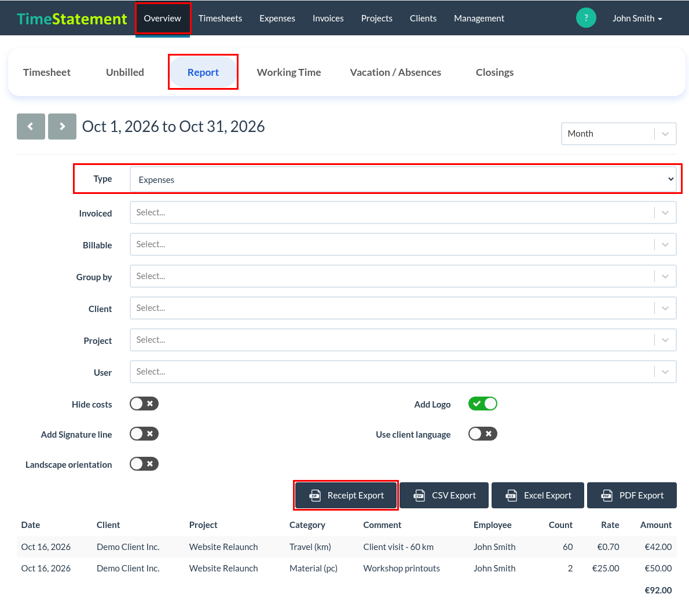The image size is (689, 616).
Task: Toggle the Landscape orientation switch
Action: click(x=144, y=464)
